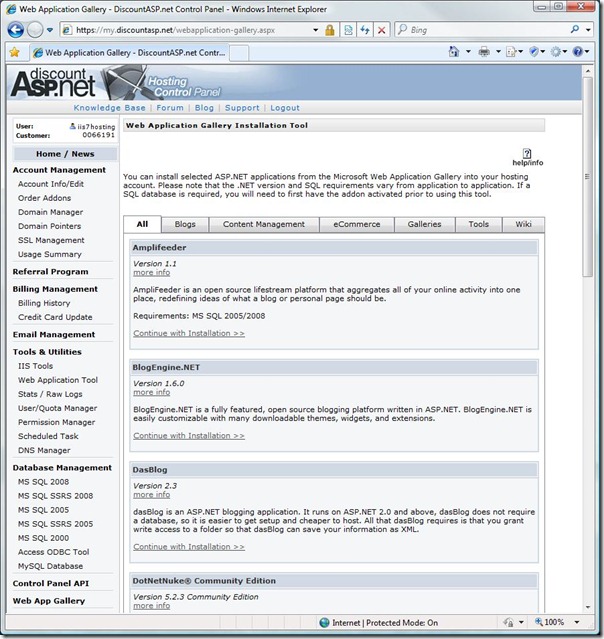Switch to the Galleries tab
The width and height of the screenshot is (604, 639).
[x=424, y=225]
